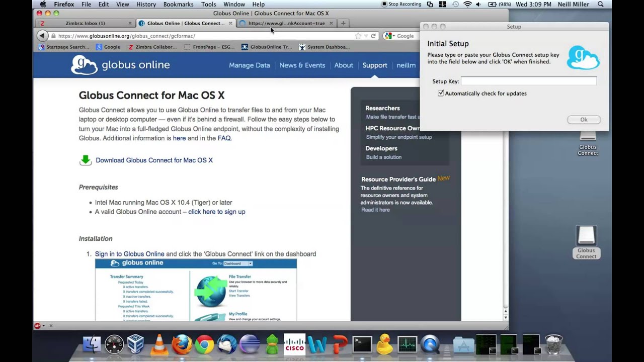The image size is (644, 362).
Task: Open QuickTime Player from the dock
Action: click(430, 344)
